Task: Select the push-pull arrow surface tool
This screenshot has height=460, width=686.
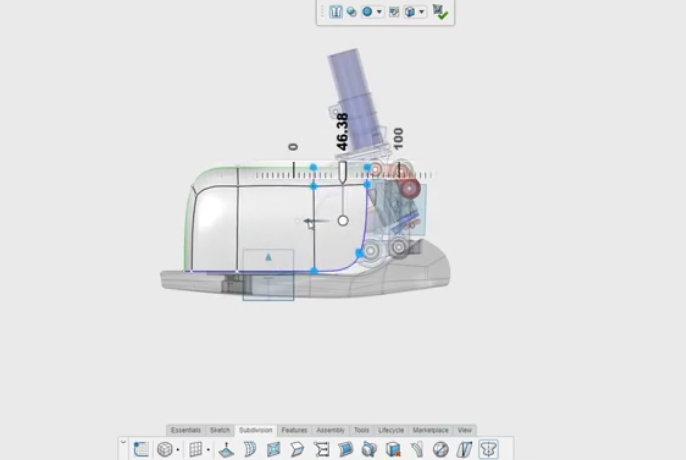Action: (x=226, y=449)
